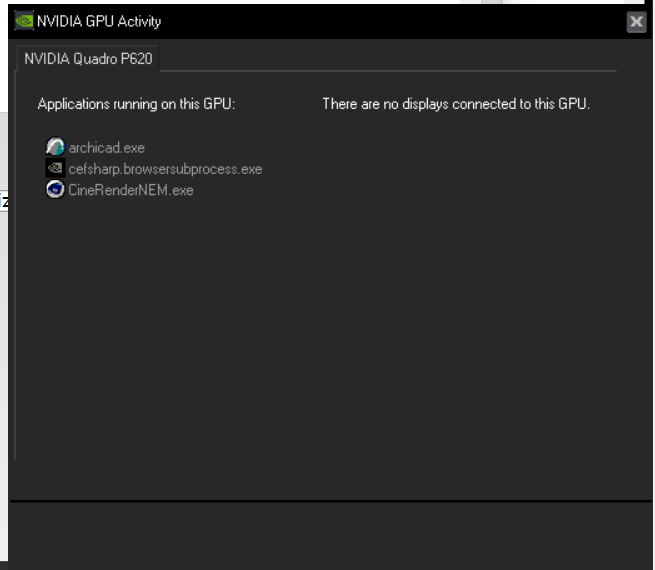655x570 pixels.
Task: Click empty panel area below the applications list
Action: tap(150, 330)
